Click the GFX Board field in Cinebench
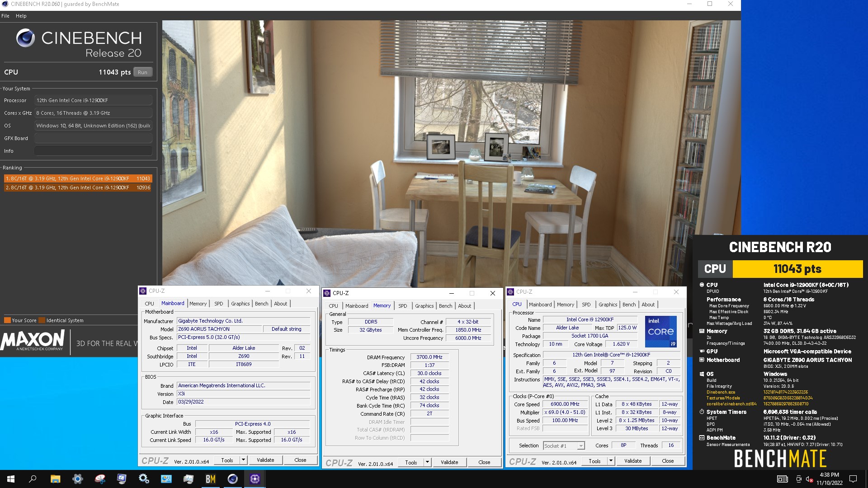Viewport: 868px width, 488px height. point(93,138)
